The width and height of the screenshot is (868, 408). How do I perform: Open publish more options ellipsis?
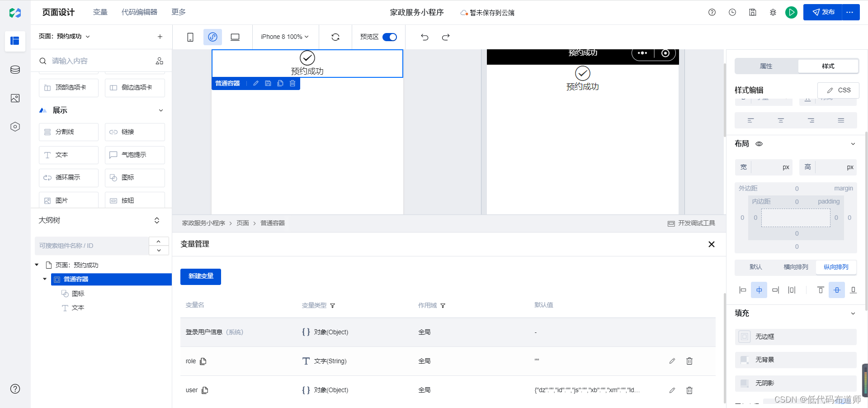coord(850,12)
